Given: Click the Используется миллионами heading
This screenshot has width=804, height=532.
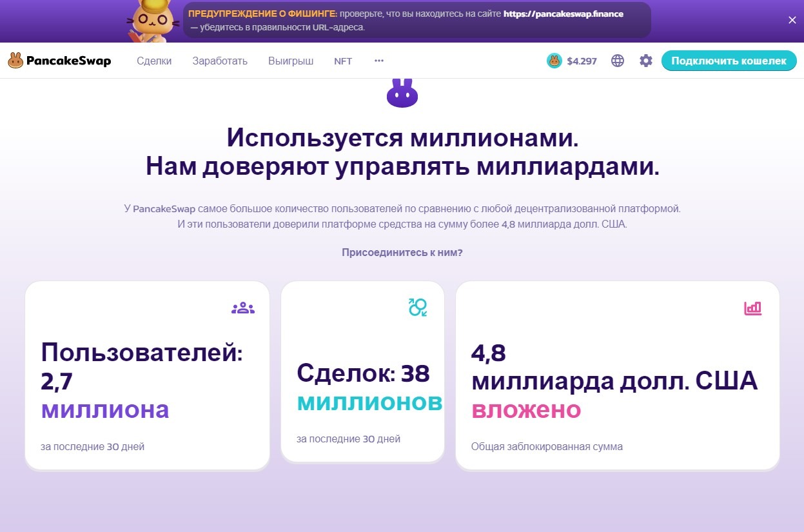Looking at the screenshot, I should pos(402,138).
